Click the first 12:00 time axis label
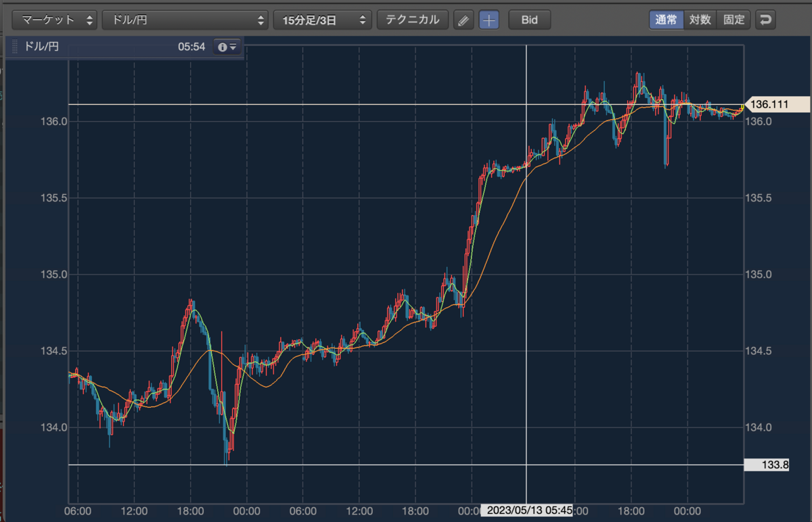812x522 pixels. click(135, 511)
